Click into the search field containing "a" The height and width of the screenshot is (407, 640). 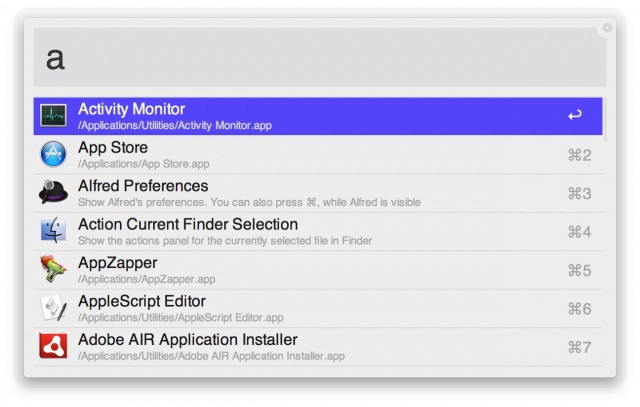click(x=300, y=58)
